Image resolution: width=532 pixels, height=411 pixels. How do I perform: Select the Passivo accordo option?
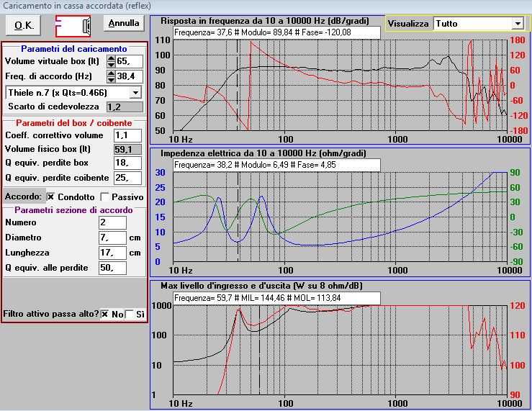point(105,197)
